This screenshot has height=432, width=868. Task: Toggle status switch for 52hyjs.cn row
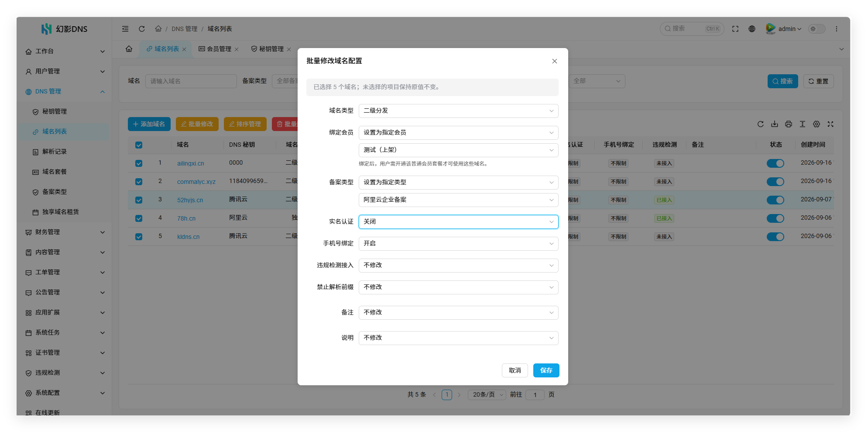[775, 200]
